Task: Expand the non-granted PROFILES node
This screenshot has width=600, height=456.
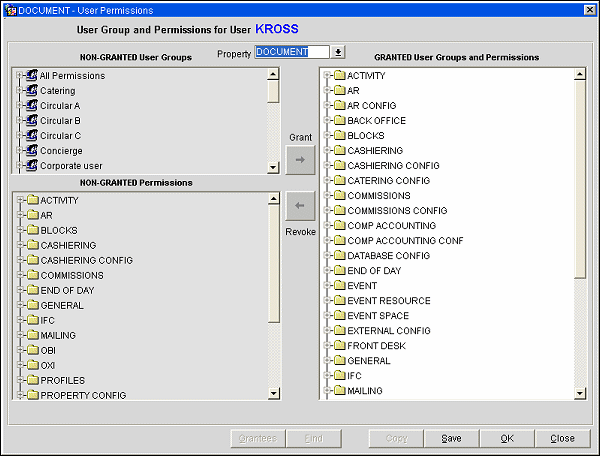Action: coord(19,381)
